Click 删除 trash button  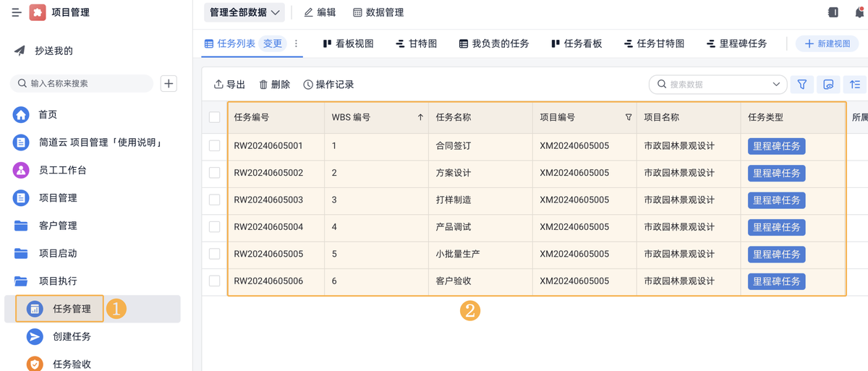(274, 85)
